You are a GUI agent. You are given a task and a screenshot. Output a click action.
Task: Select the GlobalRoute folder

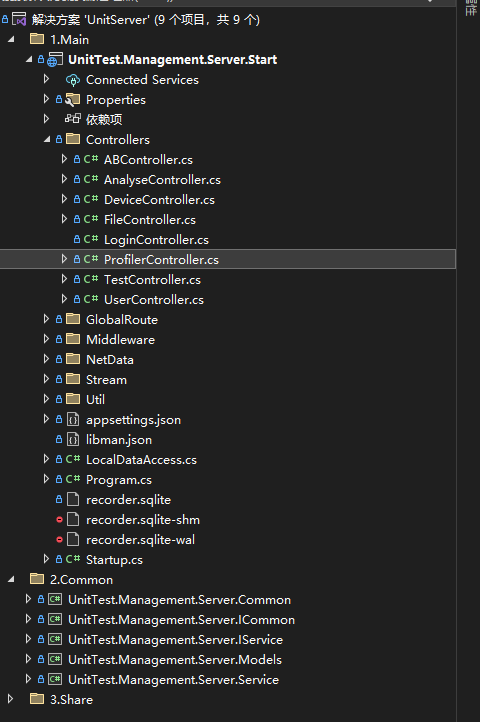tap(122, 320)
